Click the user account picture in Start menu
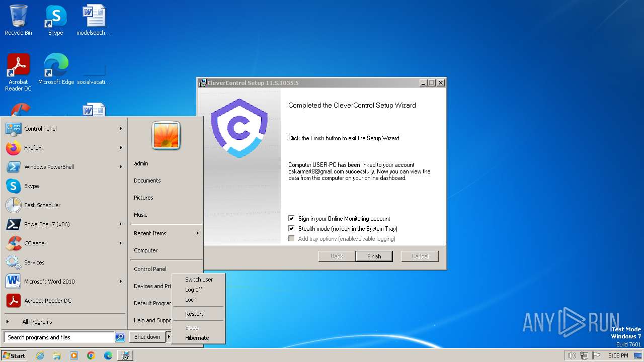Screen dimensions: 644x362 pos(166,135)
